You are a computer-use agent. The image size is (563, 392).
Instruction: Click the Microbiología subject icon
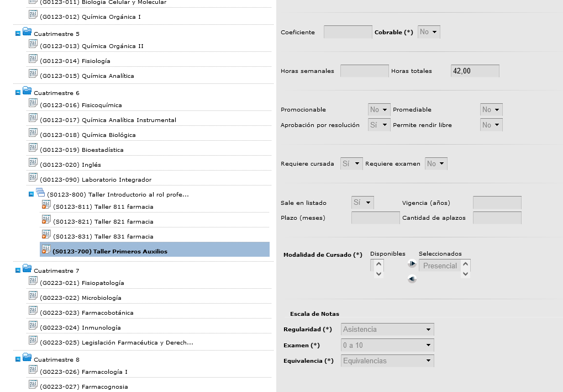(x=33, y=295)
